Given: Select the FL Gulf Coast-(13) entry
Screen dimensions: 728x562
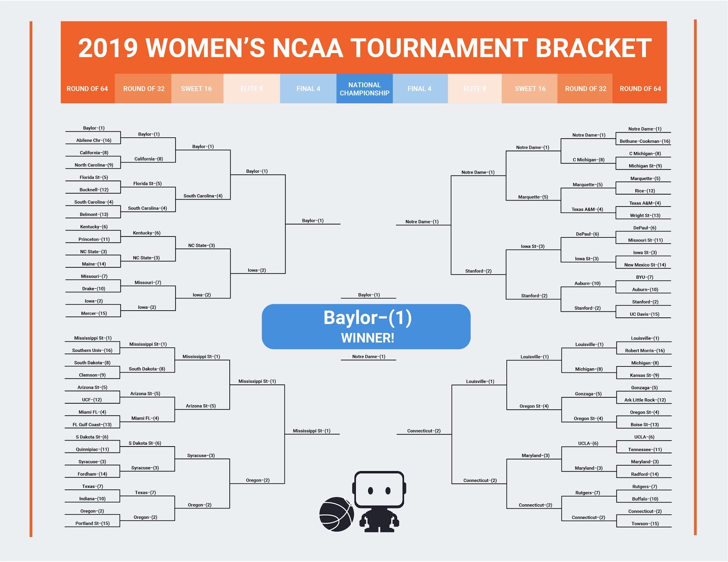Looking at the screenshot, I should pyautogui.click(x=92, y=425).
